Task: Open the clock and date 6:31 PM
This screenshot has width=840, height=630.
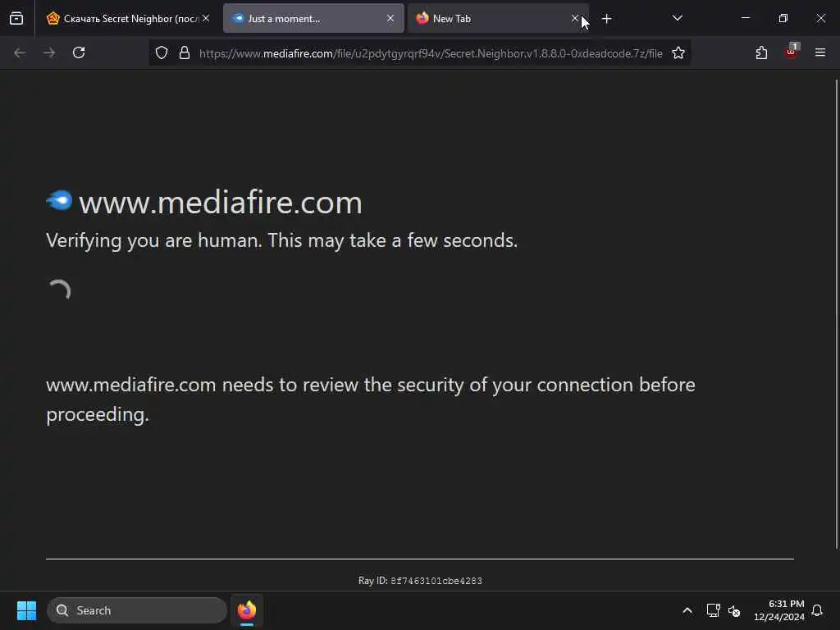Action: click(x=778, y=610)
